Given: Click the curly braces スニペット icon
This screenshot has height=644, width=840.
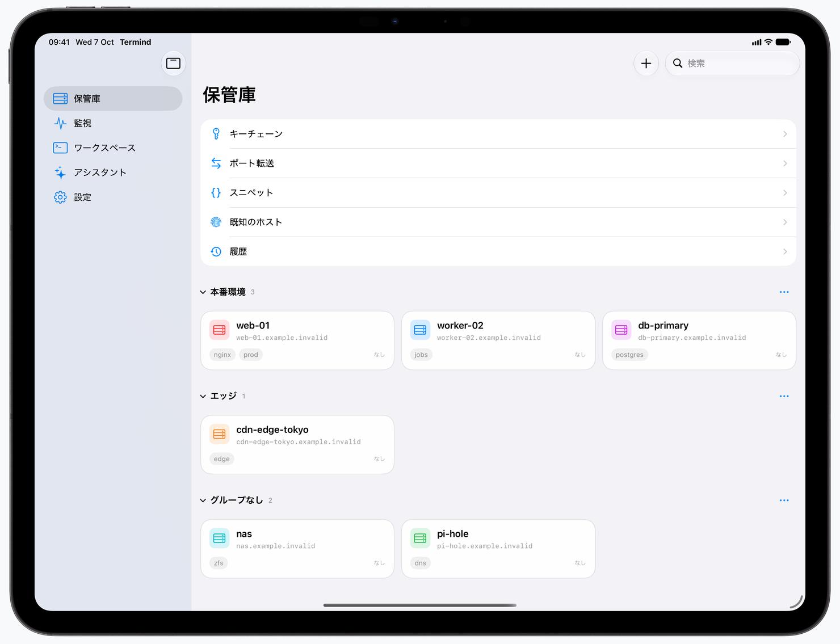Looking at the screenshot, I should click(216, 193).
